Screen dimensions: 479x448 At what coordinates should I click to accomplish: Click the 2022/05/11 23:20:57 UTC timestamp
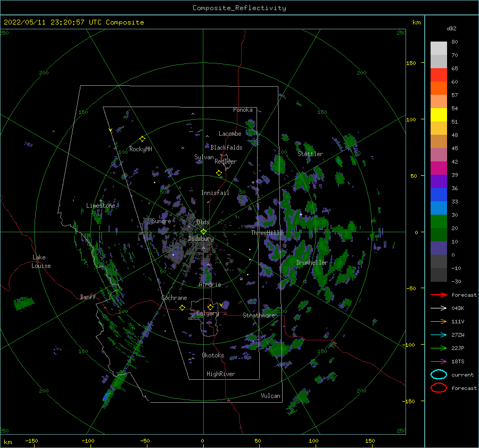74,22
